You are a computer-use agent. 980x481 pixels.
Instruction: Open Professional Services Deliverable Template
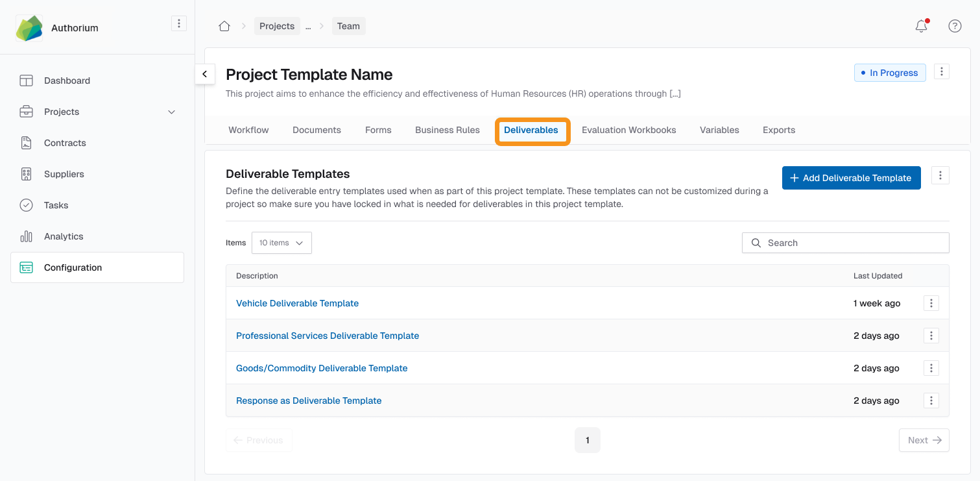[328, 336]
